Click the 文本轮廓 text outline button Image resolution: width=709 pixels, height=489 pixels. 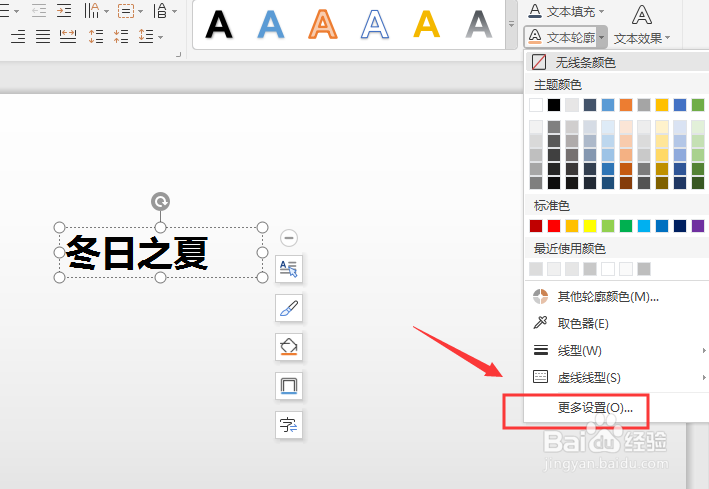[562, 38]
